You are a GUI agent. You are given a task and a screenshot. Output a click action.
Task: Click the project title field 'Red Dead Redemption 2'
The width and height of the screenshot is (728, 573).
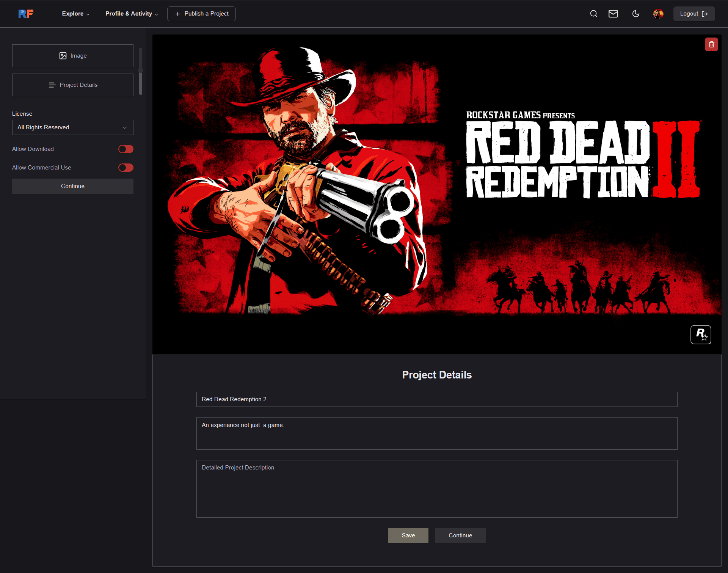[x=437, y=399]
